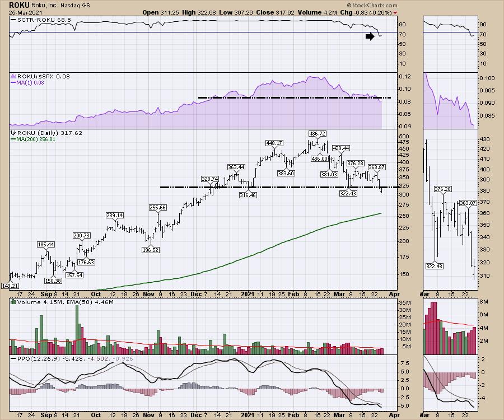The width and height of the screenshot is (504, 420).
Task: Click the 486.72 peak price label
Action: click(318, 133)
